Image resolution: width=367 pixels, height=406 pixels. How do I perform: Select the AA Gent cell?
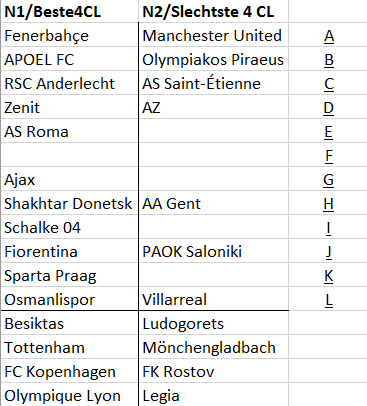213,203
